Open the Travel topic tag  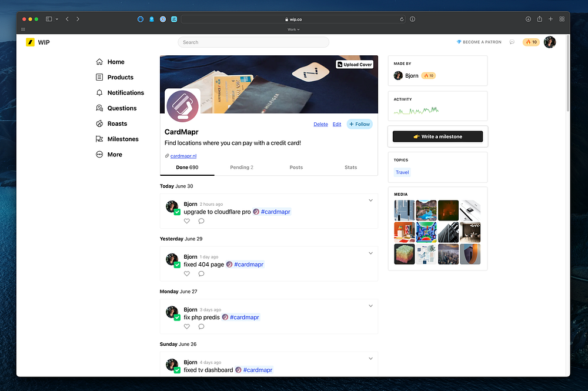click(x=402, y=172)
